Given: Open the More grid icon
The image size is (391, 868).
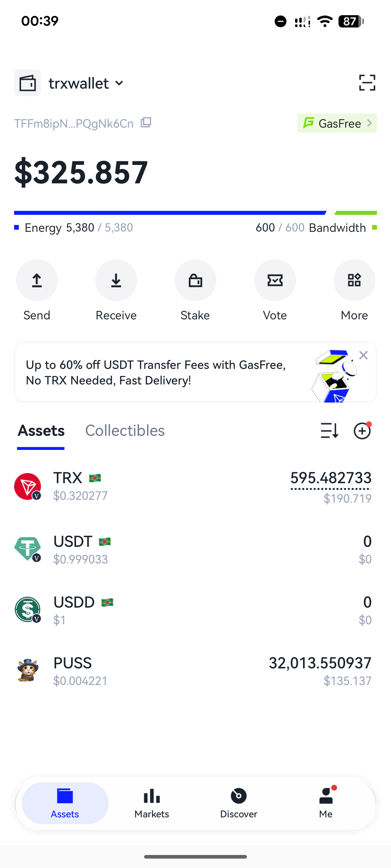Looking at the screenshot, I should click(354, 280).
